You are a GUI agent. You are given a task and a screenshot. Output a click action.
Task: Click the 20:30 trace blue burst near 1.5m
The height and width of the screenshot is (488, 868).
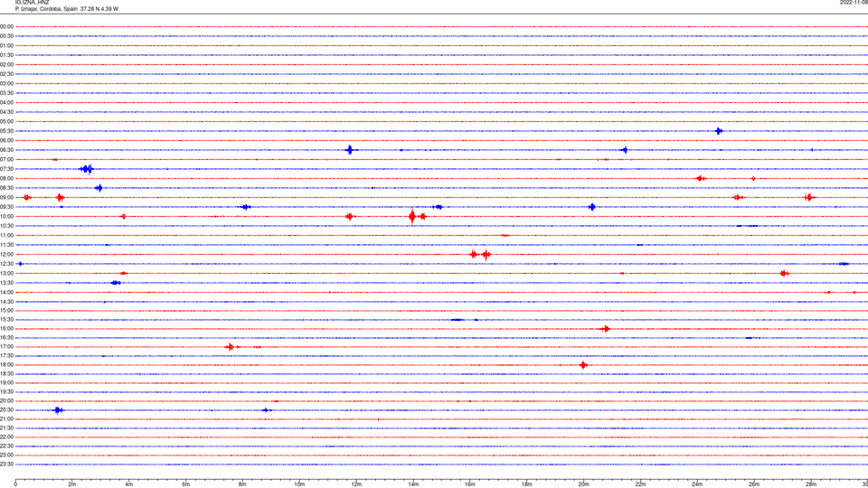(x=58, y=410)
